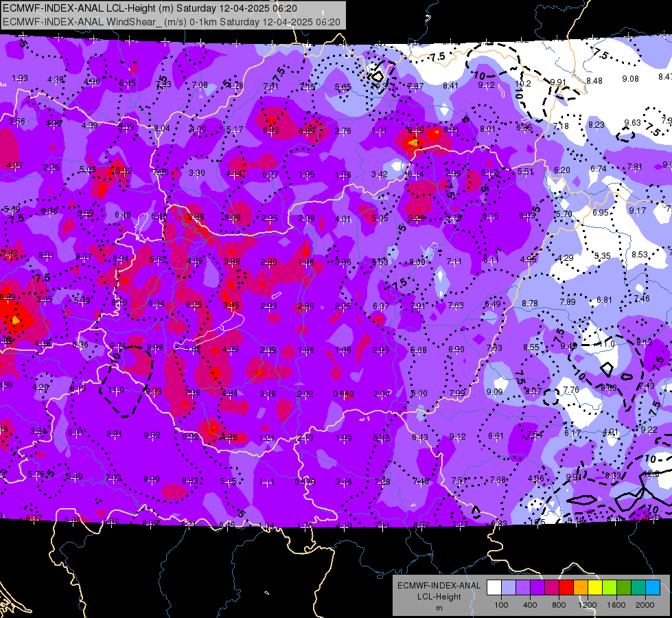Click the grid value 0.579
672x618 pixels.
pyautogui.click(x=305, y=481)
